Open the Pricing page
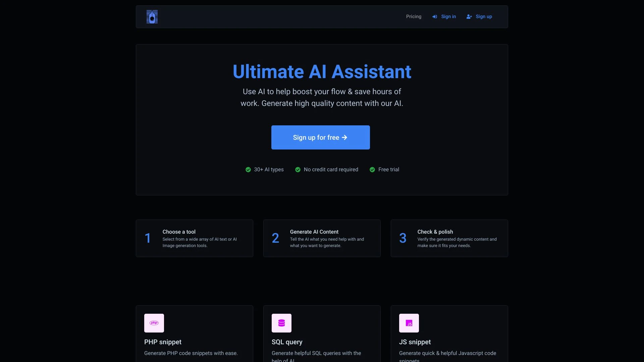 (x=414, y=16)
